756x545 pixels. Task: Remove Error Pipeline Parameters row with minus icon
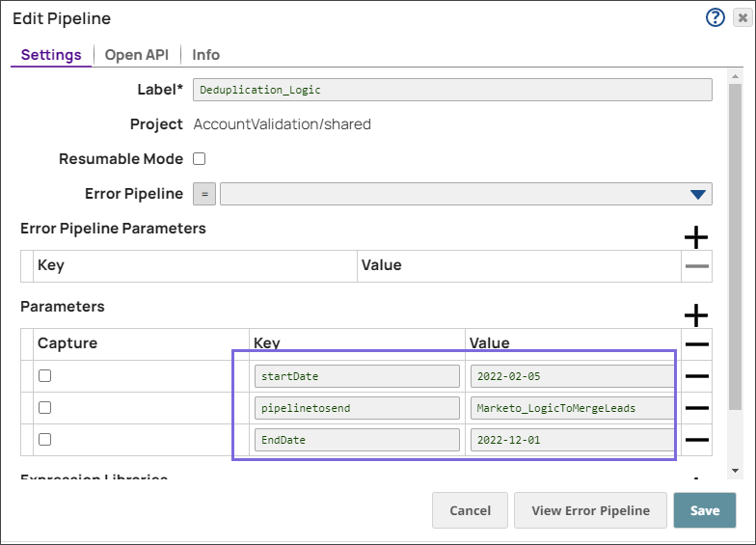696,266
